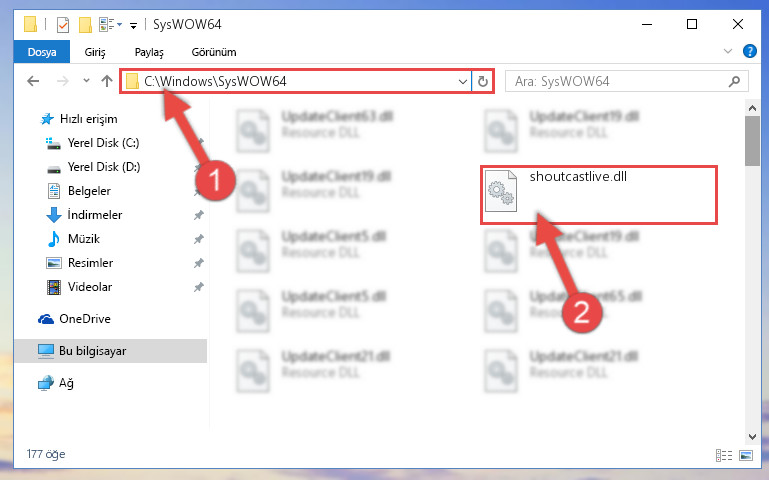This screenshot has height=480, width=769.
Task: Open OneDrive in the navigation pane
Action: pyautogui.click(x=85, y=319)
